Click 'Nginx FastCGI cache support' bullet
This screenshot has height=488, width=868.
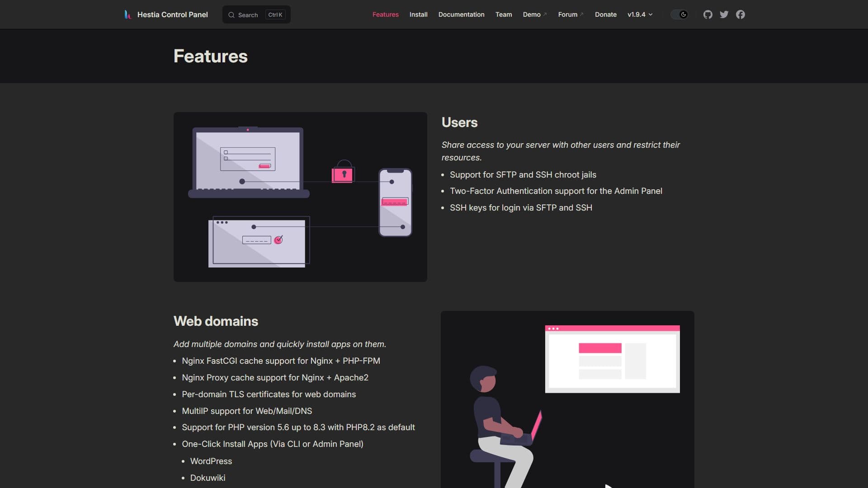click(x=281, y=361)
